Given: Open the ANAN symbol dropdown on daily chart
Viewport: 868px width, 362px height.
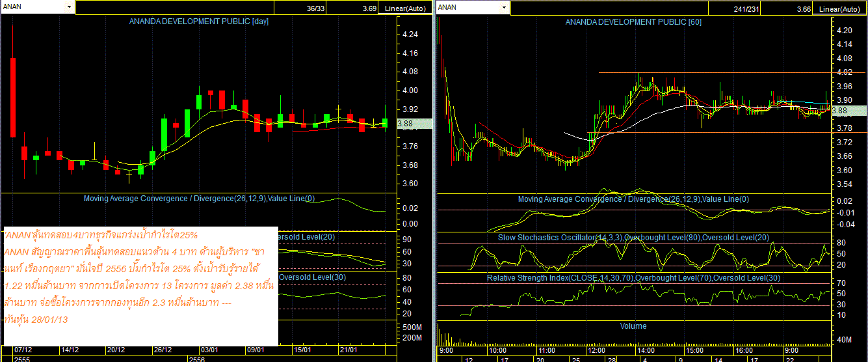Looking at the screenshot, I should (x=69, y=7).
